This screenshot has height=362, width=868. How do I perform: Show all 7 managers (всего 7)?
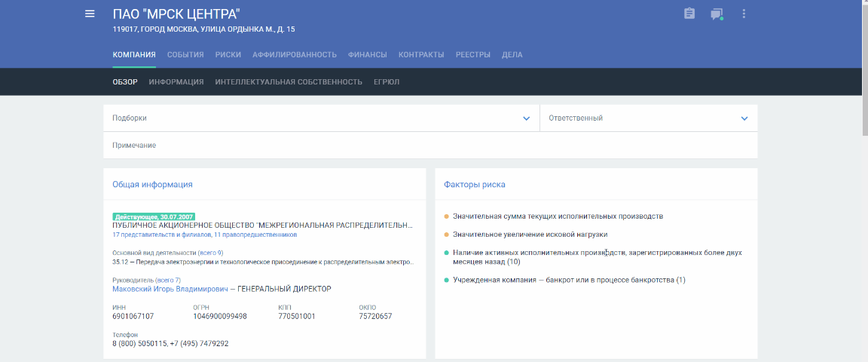click(x=168, y=280)
